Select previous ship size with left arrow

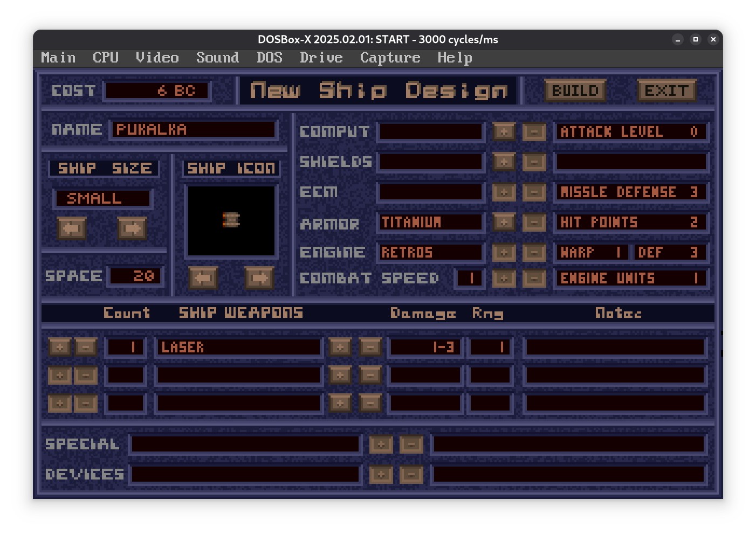72,228
